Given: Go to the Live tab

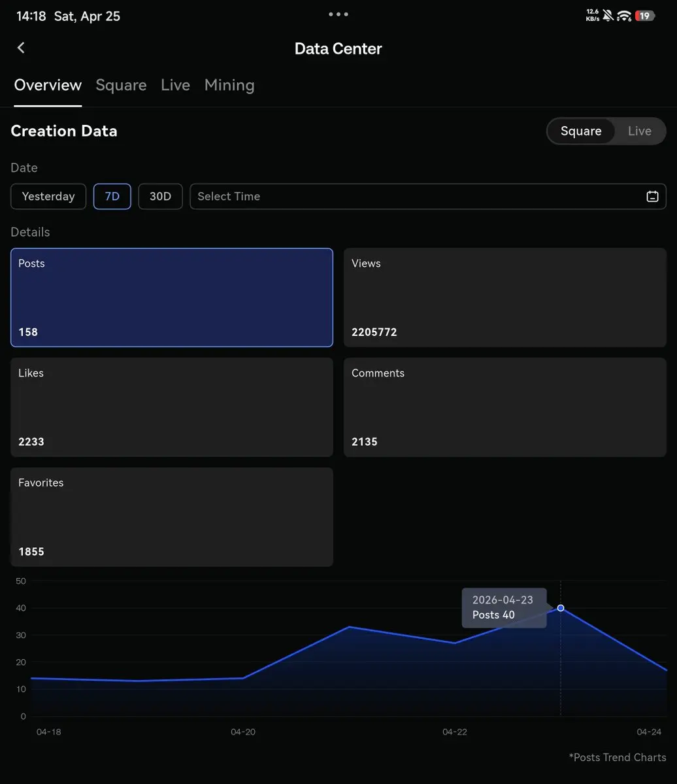Looking at the screenshot, I should click(x=175, y=85).
